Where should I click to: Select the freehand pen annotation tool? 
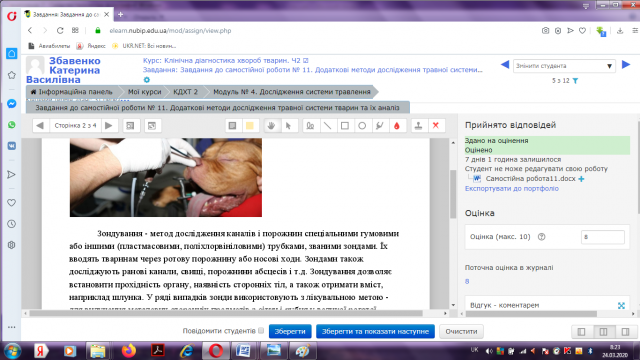point(310,126)
